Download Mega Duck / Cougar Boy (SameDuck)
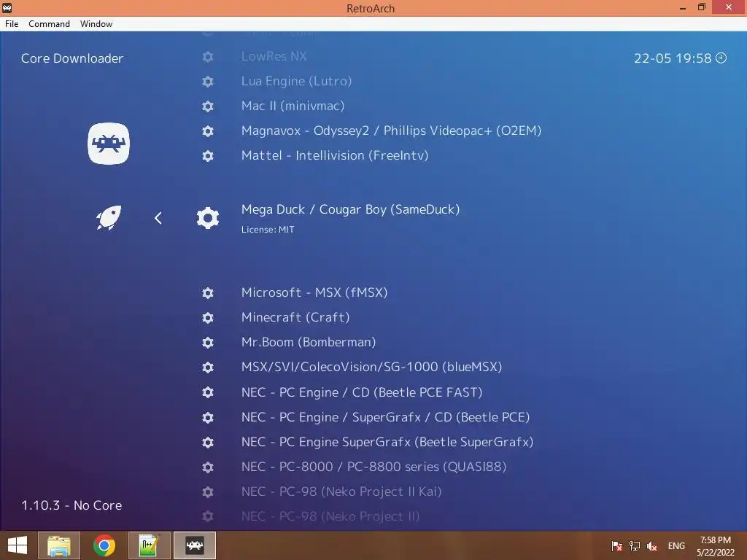This screenshot has height=560, width=747. tap(350, 209)
